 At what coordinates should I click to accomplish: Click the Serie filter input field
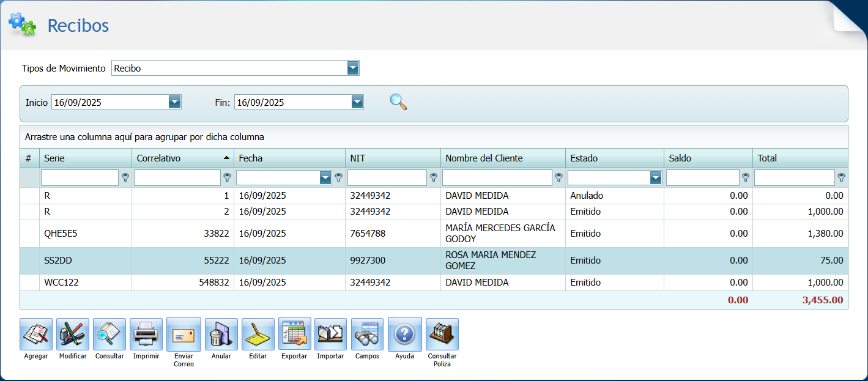pos(80,178)
